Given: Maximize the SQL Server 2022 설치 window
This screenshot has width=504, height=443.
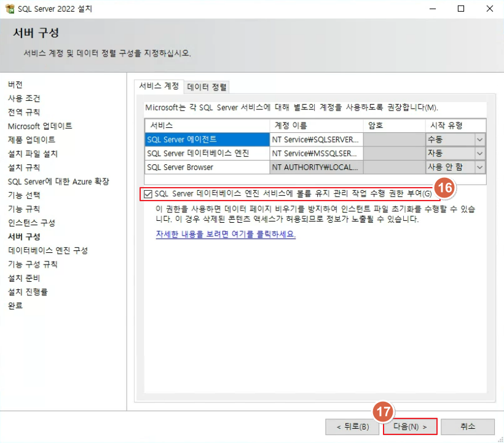Looking at the screenshot, I should click(461, 9).
